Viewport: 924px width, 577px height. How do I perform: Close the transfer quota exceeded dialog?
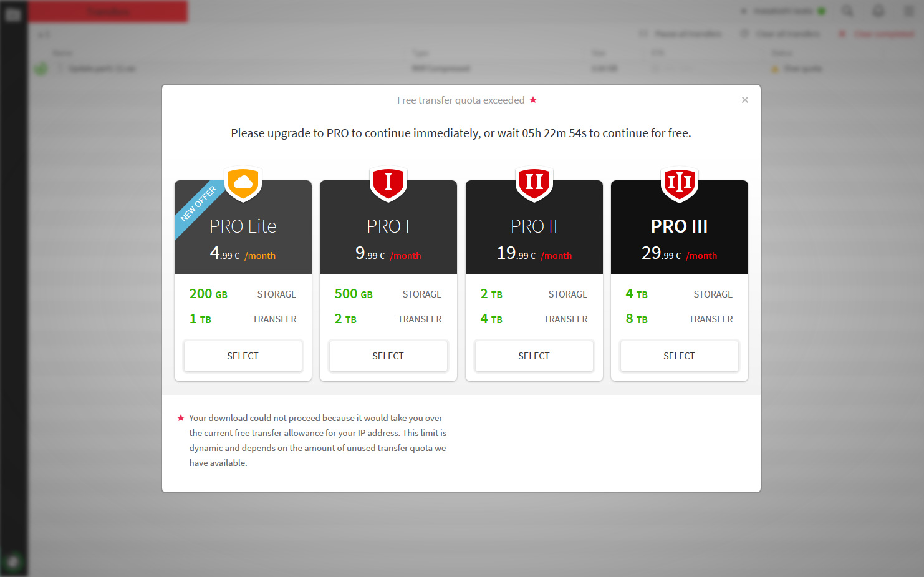744,100
